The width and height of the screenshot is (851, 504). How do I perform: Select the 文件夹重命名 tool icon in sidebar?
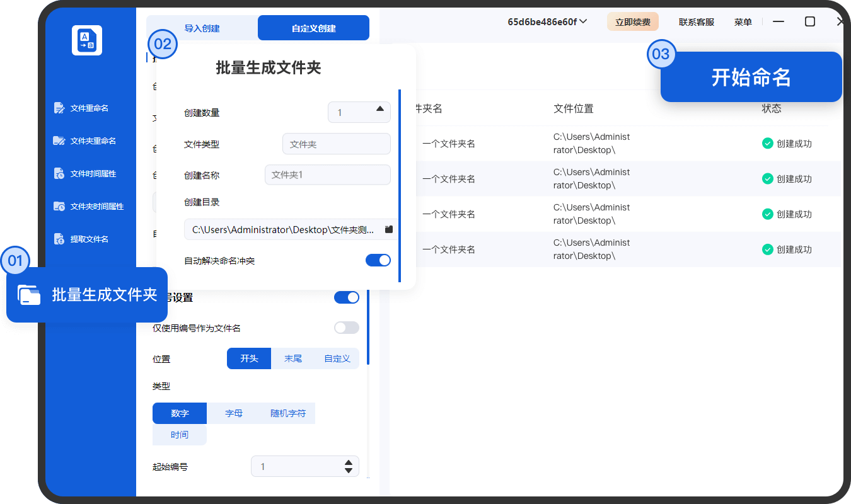tap(59, 140)
